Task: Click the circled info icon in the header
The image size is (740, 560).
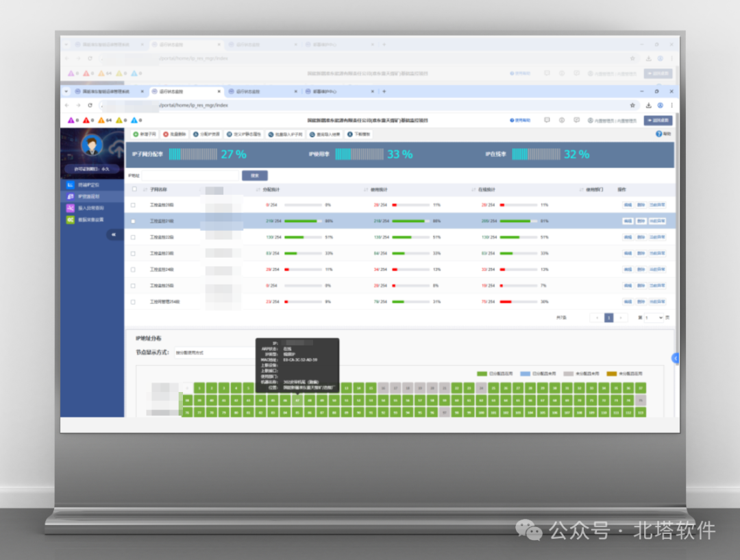Action: [x=562, y=121]
